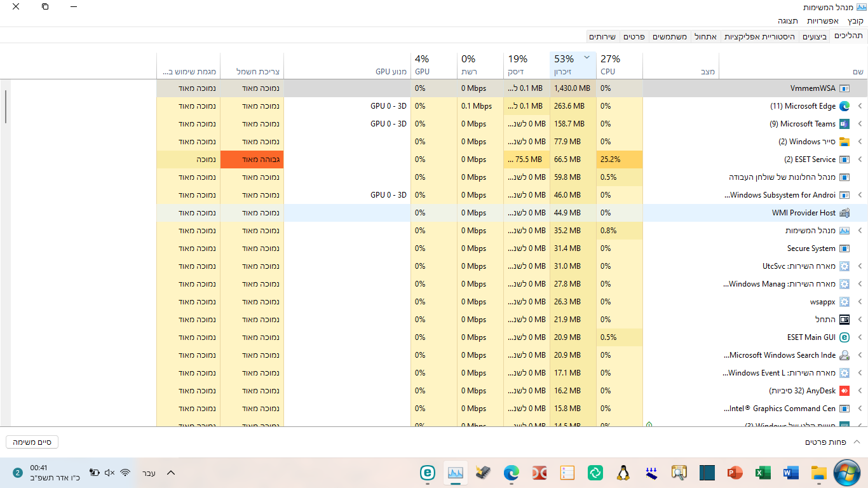868x488 pixels.
Task: Expand the סייר Windows (2) group
Action: (860, 142)
